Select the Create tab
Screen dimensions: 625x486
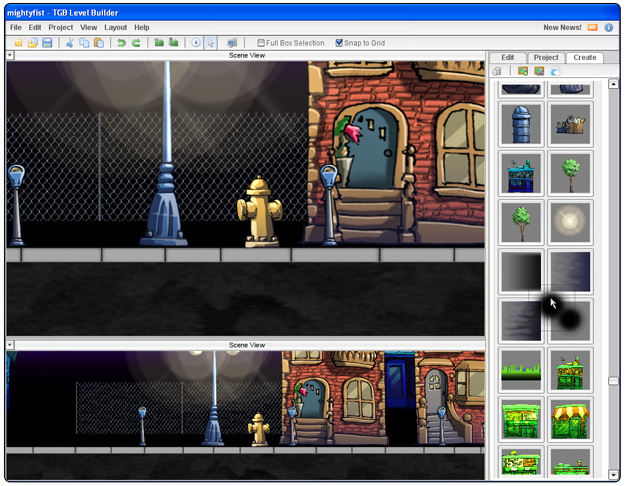point(585,57)
